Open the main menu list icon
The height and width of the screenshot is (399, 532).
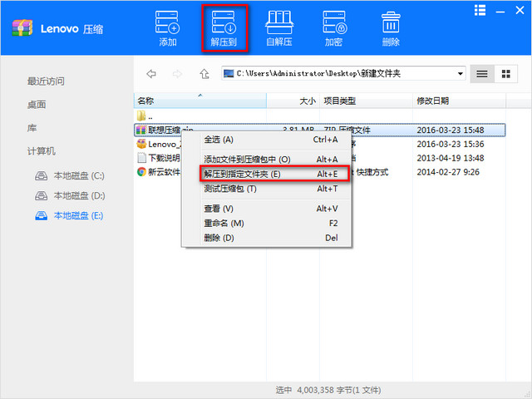coord(480,10)
